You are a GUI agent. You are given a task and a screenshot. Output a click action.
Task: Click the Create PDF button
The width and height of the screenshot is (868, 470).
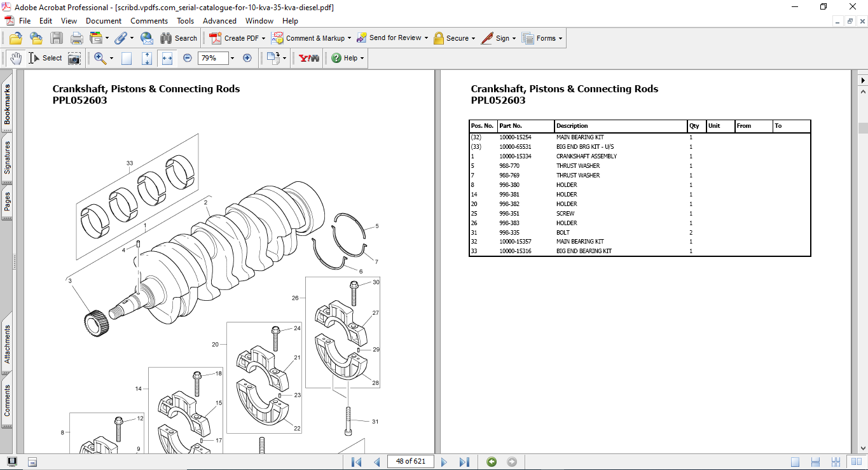click(x=237, y=38)
